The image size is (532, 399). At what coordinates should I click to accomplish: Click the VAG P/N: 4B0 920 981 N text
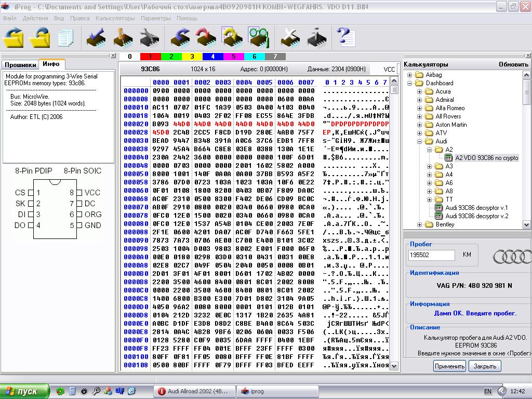(x=474, y=286)
